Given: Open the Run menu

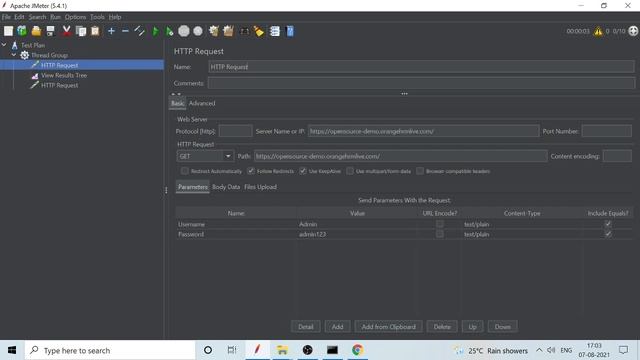Looking at the screenshot, I should pos(56,17).
